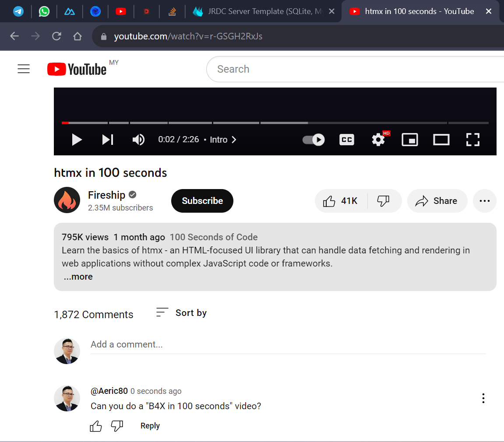Open the Fireship channel avatar
This screenshot has width=504, height=442.
pyautogui.click(x=67, y=200)
